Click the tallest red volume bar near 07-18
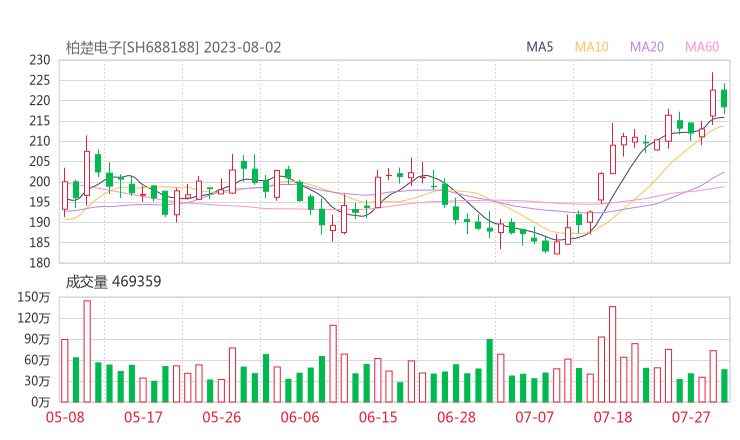The height and width of the screenshot is (440, 740). 613,354
